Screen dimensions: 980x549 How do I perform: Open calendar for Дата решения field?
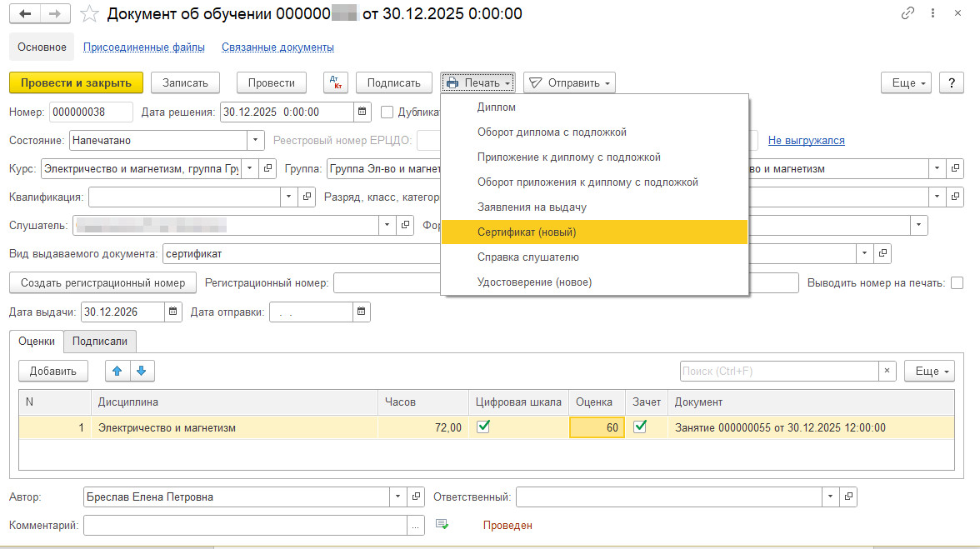[x=362, y=112]
